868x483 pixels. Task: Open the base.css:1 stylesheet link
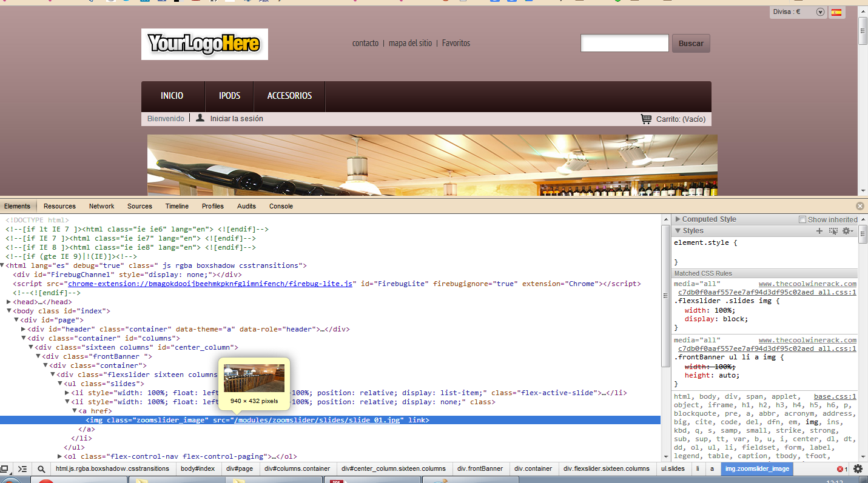(835, 396)
